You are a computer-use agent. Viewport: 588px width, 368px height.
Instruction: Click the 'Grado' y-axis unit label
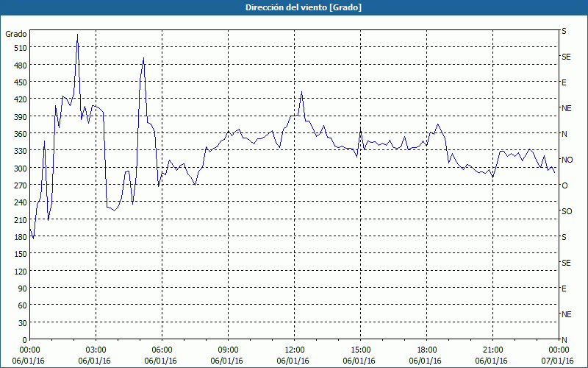point(16,34)
